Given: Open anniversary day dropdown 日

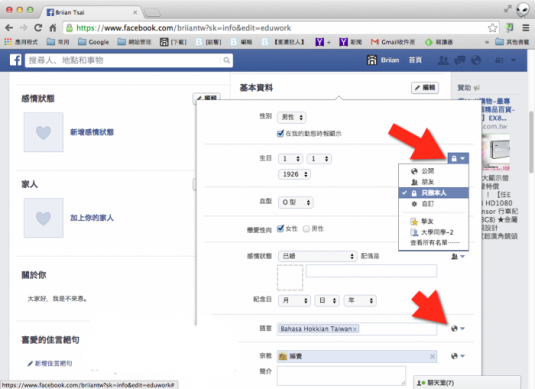Looking at the screenshot, I should [x=327, y=301].
